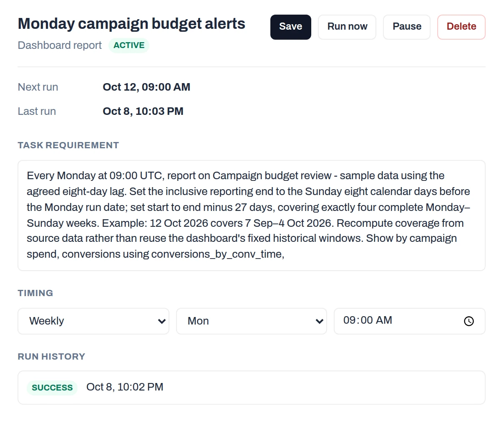Click the ACTIVE status badge

(x=129, y=46)
